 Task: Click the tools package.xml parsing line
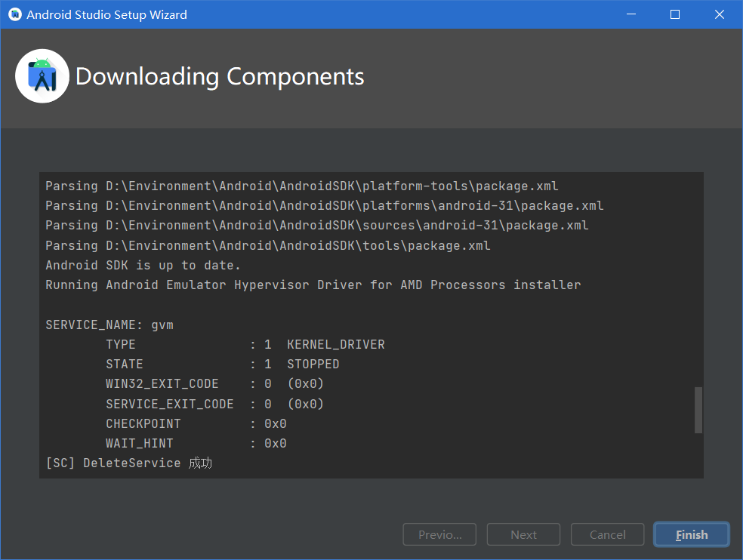268,245
